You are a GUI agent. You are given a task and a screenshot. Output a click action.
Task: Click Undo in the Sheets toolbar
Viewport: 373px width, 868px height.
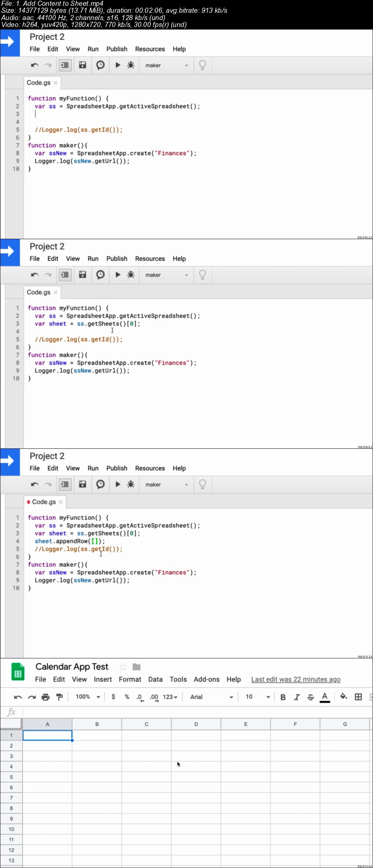[x=17, y=697]
